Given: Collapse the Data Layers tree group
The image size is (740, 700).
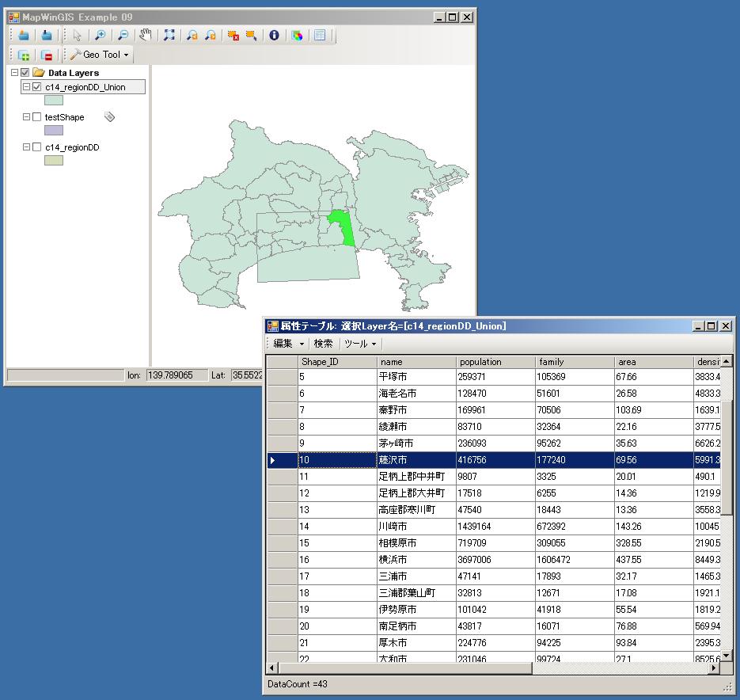Looking at the screenshot, I should (x=15, y=73).
